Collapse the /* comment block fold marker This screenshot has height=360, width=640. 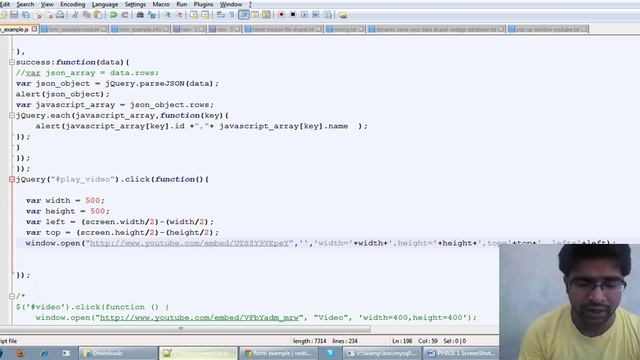point(12,296)
